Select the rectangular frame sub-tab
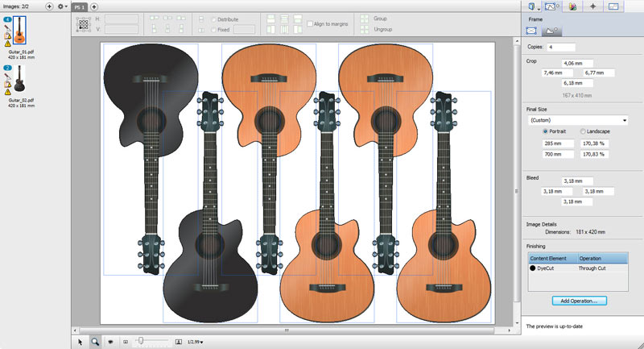This screenshot has height=349, width=644. [531, 31]
